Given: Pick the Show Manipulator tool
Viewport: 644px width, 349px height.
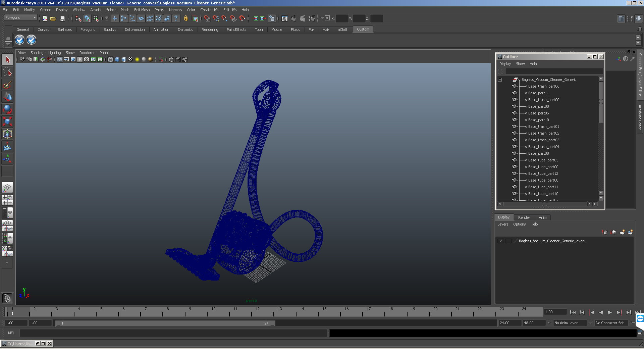Looking at the screenshot, I should pos(7,159).
